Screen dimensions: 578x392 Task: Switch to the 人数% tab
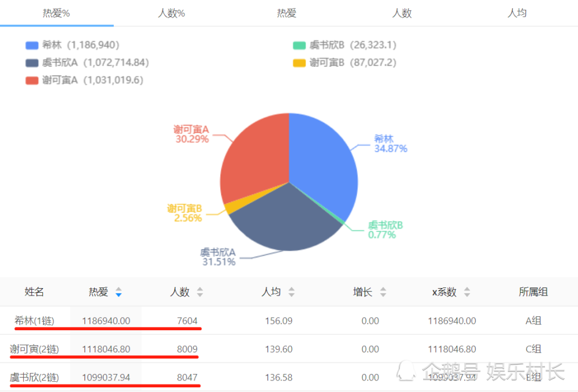tap(171, 13)
